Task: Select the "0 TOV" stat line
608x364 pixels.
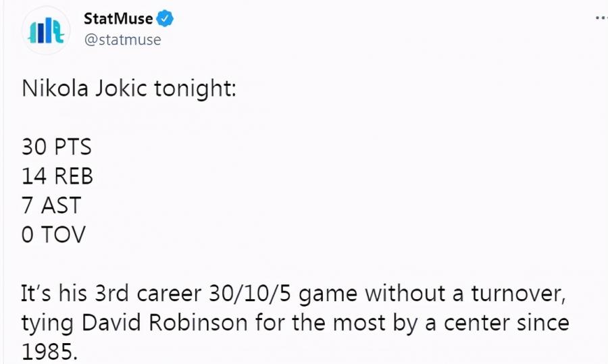Action: click(53, 234)
